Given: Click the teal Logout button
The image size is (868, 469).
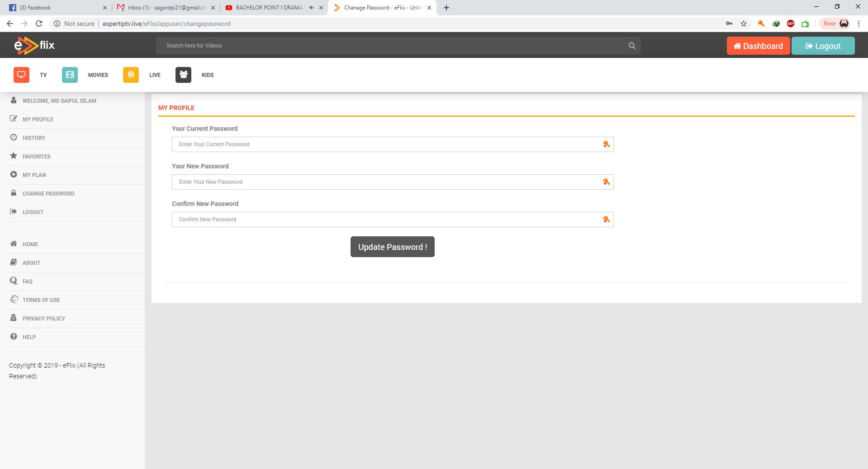Looking at the screenshot, I should 823,46.
